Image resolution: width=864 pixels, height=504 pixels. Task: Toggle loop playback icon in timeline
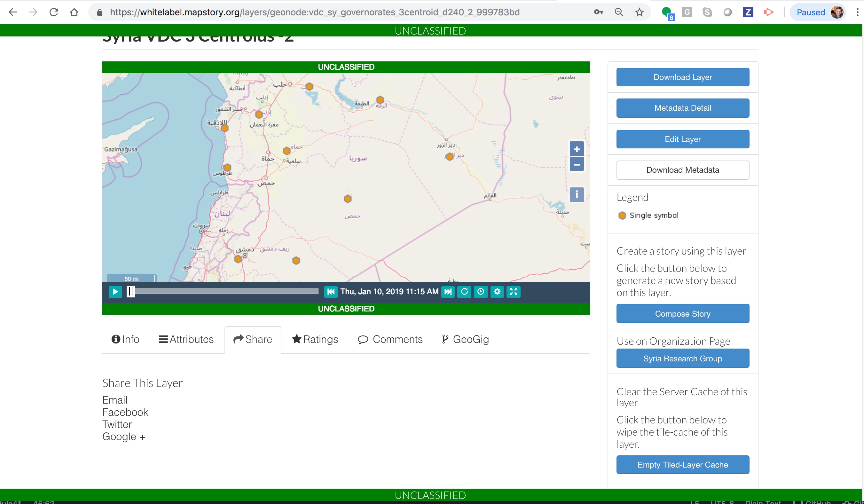click(x=464, y=292)
